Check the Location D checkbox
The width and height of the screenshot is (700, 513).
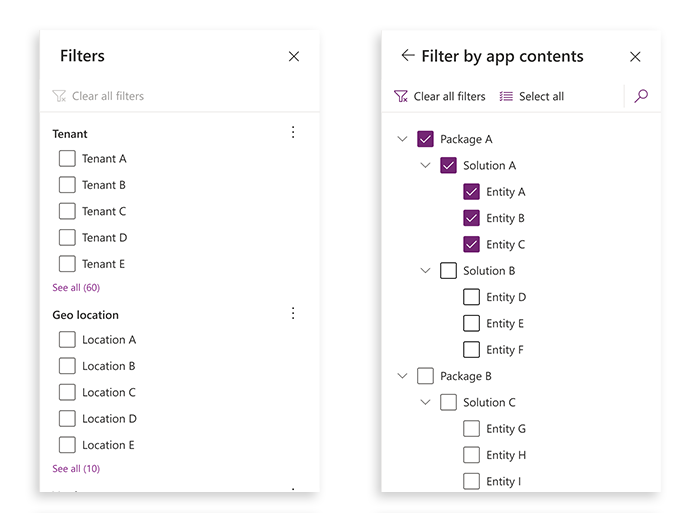67,419
